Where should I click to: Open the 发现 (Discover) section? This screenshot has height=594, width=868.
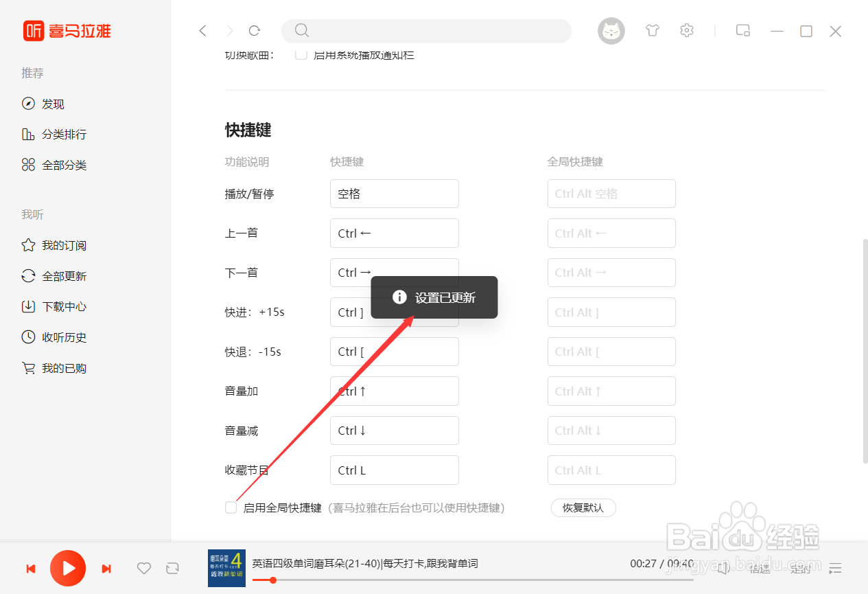click(52, 104)
